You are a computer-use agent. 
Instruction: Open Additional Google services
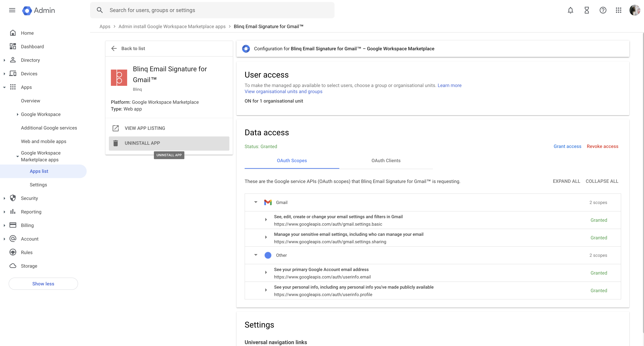point(49,128)
